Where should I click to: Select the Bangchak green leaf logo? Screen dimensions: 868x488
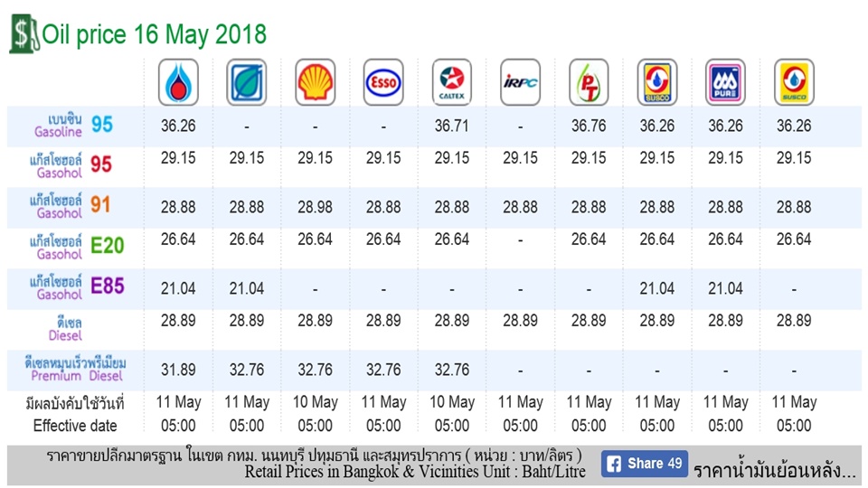[x=247, y=82]
